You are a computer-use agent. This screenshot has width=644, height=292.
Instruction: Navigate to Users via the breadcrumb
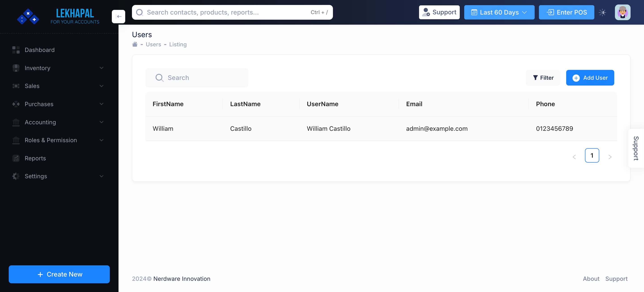[x=153, y=44]
